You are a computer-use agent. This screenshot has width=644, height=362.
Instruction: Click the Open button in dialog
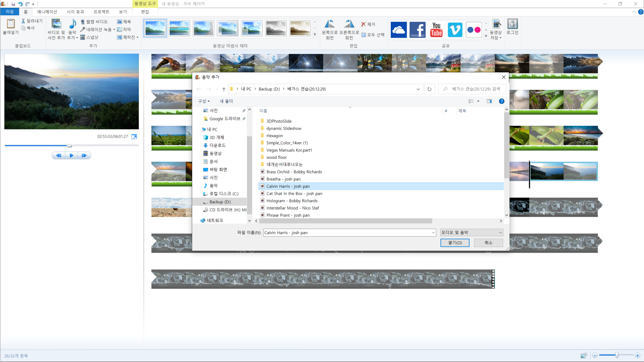click(x=454, y=243)
